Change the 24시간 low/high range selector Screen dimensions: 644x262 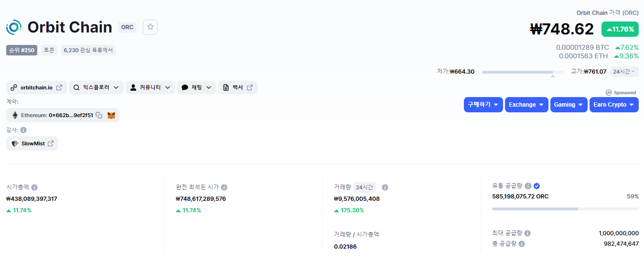pyautogui.click(x=624, y=72)
